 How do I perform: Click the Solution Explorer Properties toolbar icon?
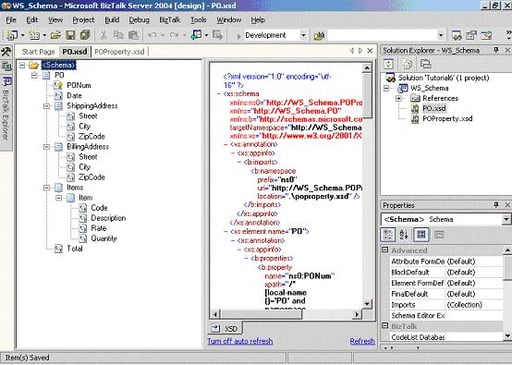426,64
